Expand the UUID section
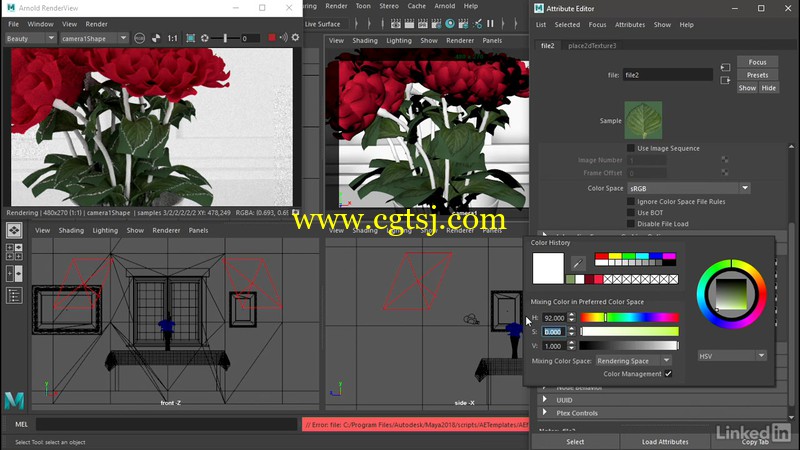Image resolution: width=800 pixels, height=450 pixels. click(544, 399)
